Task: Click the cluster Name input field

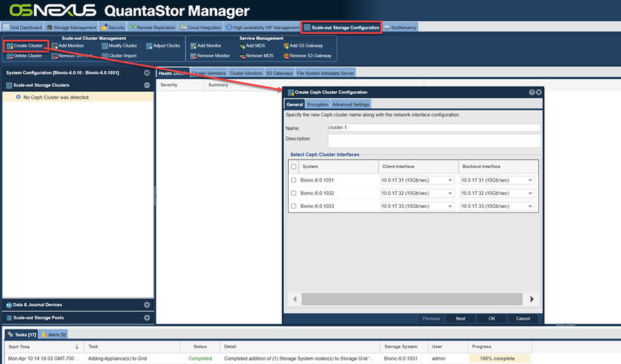Action: [433, 128]
